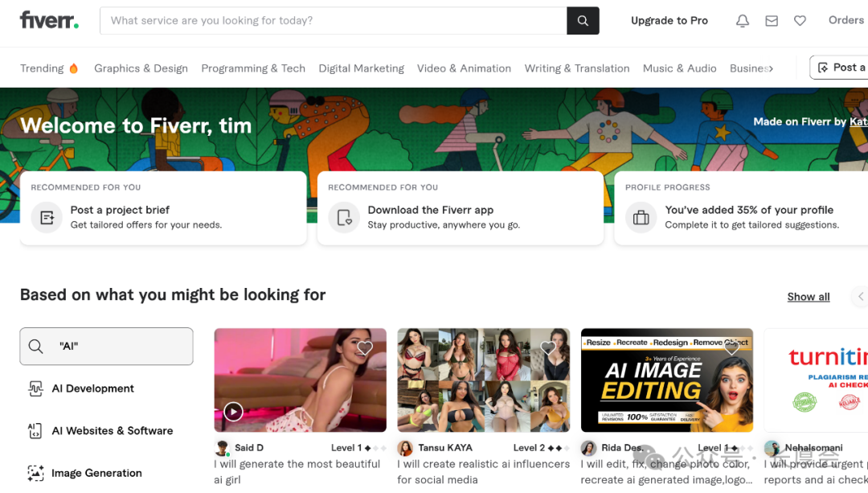Open the messages envelope icon
This screenshot has width=868, height=493.
click(x=771, y=20)
